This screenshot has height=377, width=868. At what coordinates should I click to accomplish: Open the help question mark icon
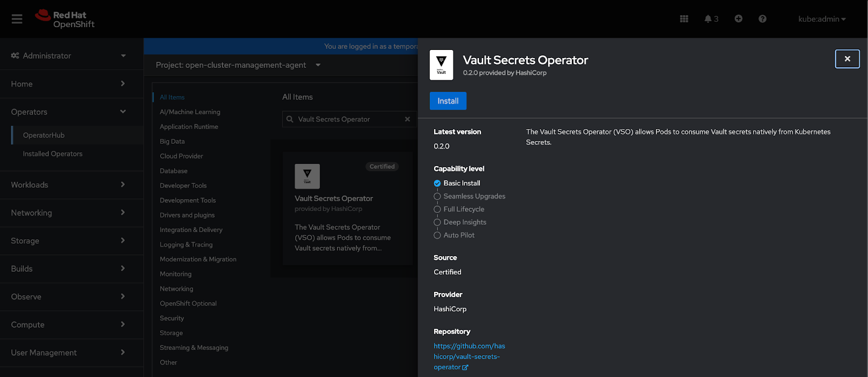click(762, 19)
